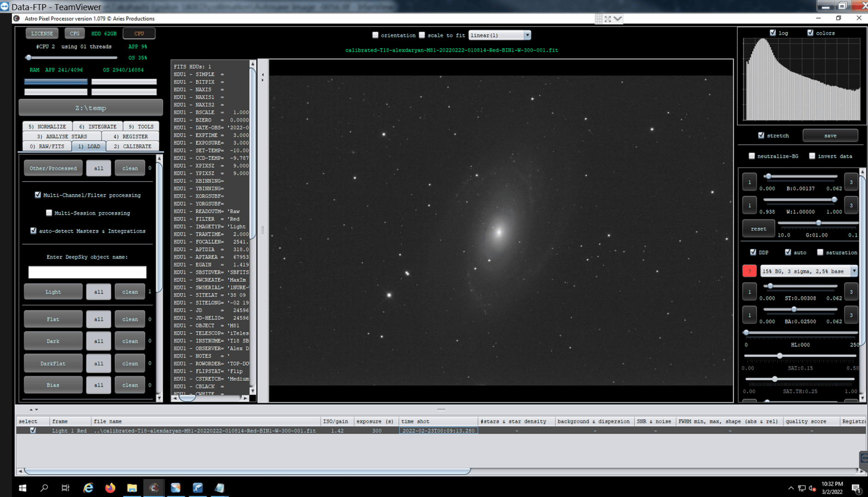Open the Task View icon on taskbar
The width and height of the screenshot is (868, 497).
click(x=66, y=488)
